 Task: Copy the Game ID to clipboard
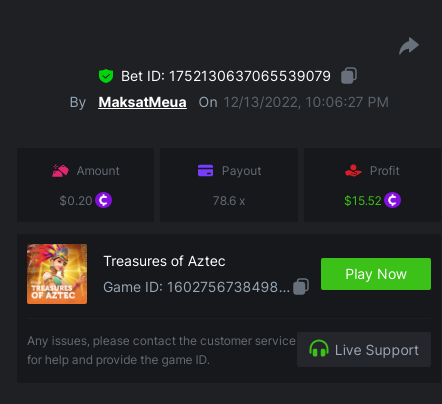pos(301,286)
